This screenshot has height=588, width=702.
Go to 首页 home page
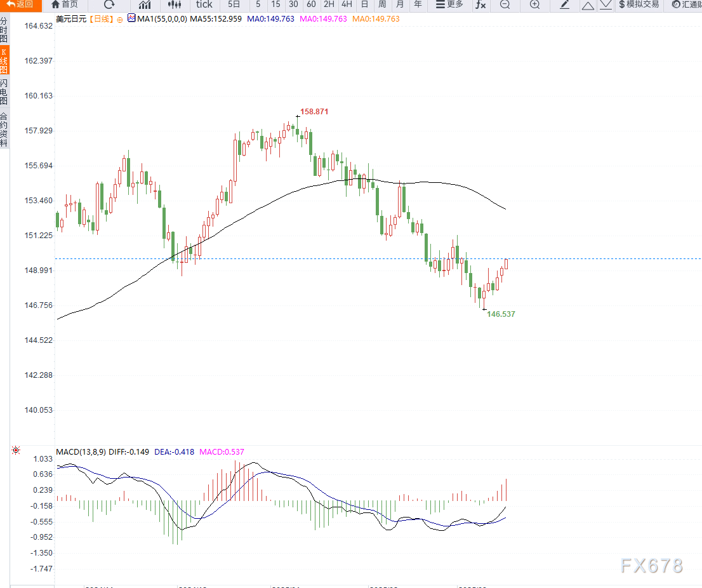point(65,4)
